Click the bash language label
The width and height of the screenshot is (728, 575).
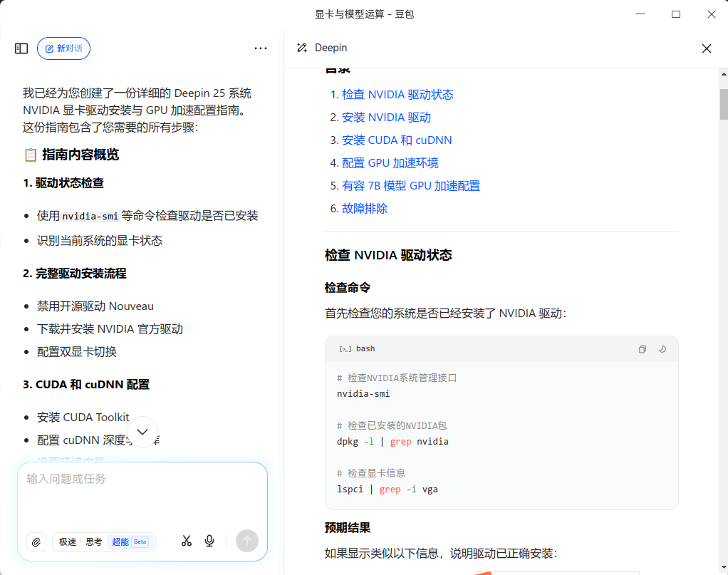365,349
